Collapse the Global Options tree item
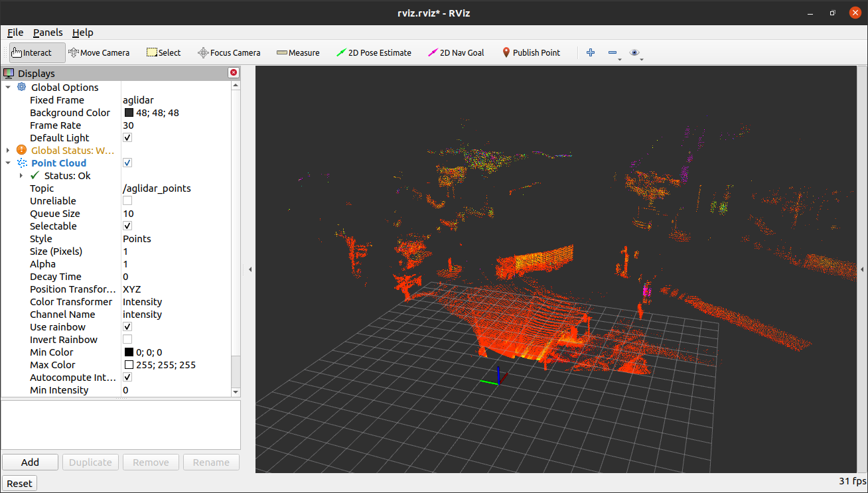The image size is (868, 493). tap(9, 87)
